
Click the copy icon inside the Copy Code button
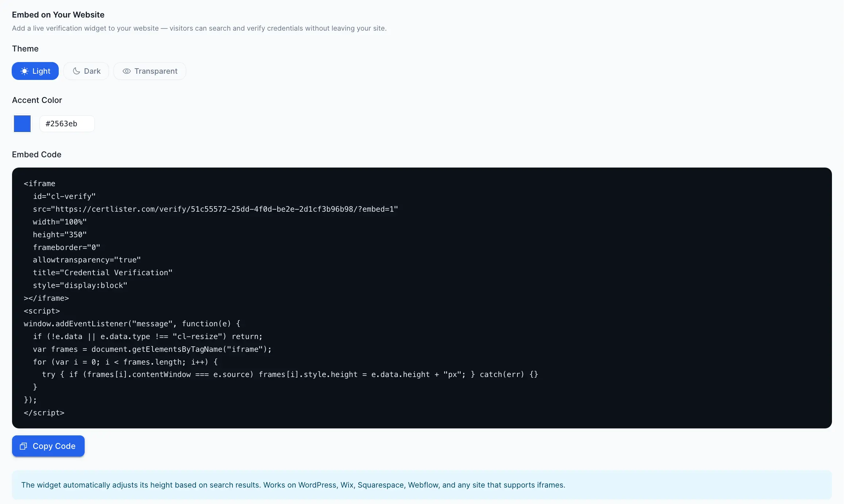(x=23, y=446)
